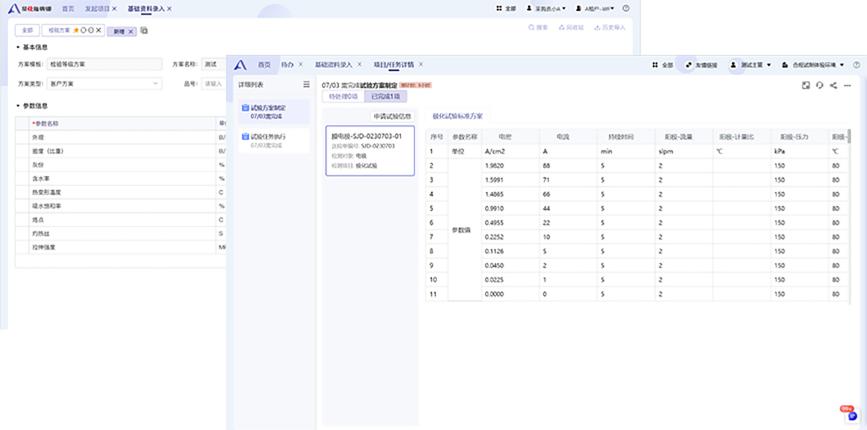Close the 基础资料录入 tab in back window
Viewport: 867px width, 430px height.
point(169,8)
